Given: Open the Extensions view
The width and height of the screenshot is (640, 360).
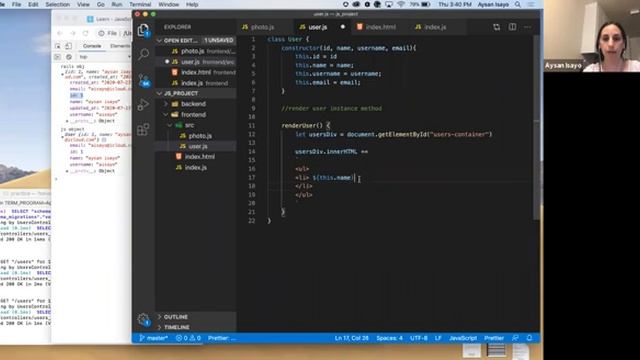Looking at the screenshot, I should click(x=143, y=130).
